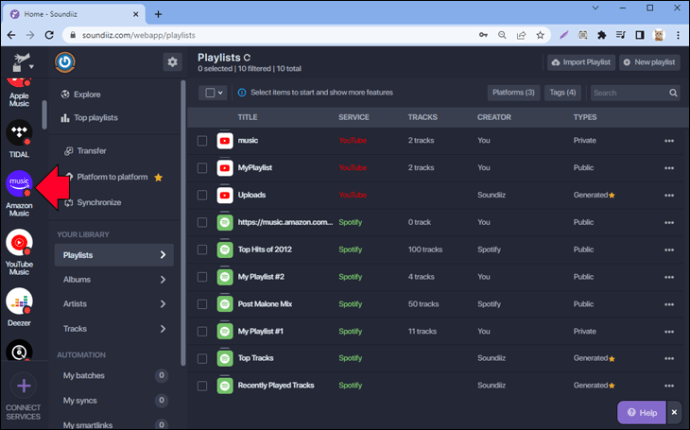Click the browser address bar URL

(x=139, y=35)
